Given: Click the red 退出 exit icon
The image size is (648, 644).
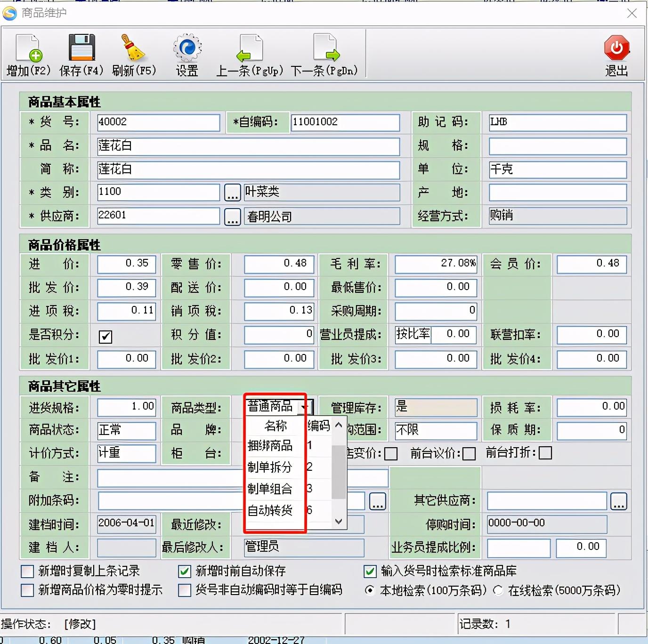Looking at the screenshot, I should tap(616, 48).
